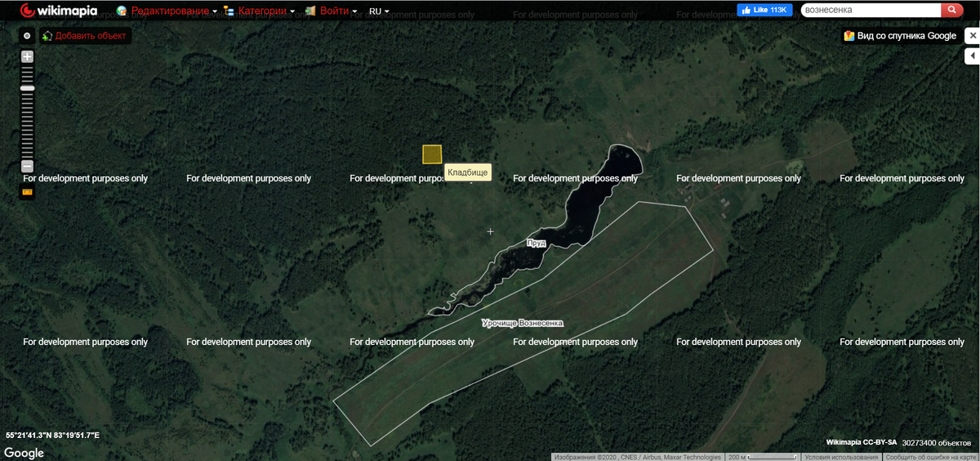Open the Редактирование dropdown menu

(174, 11)
